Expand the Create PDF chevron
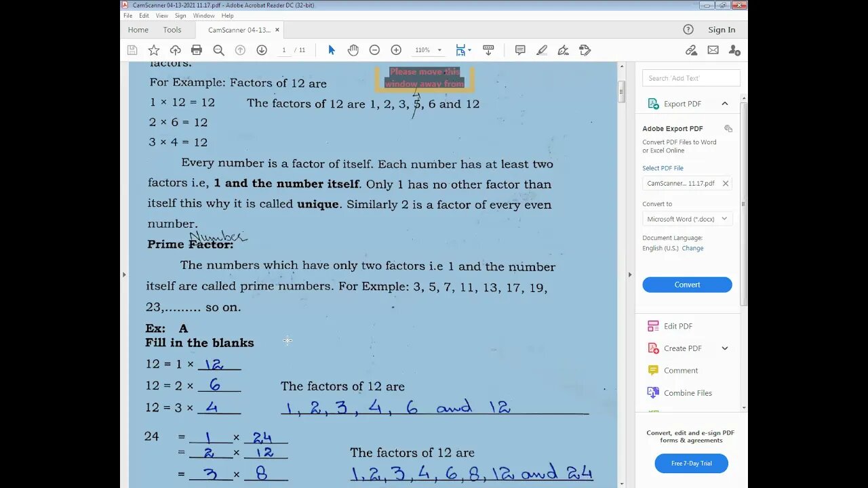Screen dimensions: 868x488 point(725,348)
